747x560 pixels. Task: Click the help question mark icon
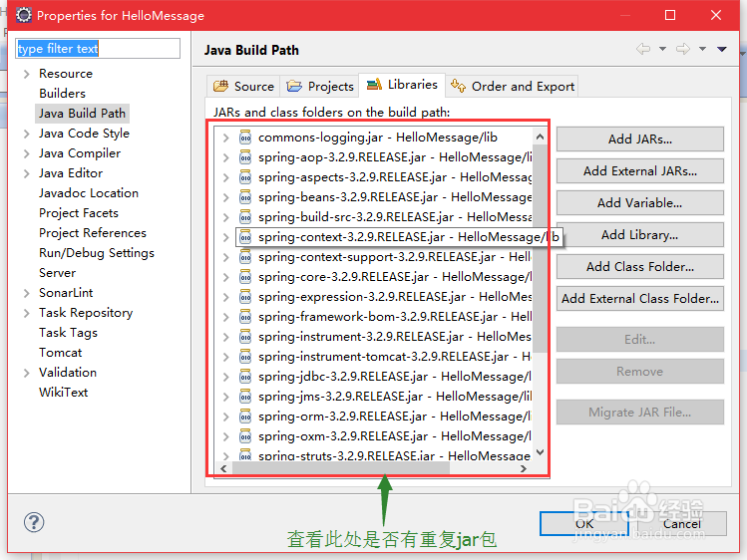pyautogui.click(x=34, y=522)
